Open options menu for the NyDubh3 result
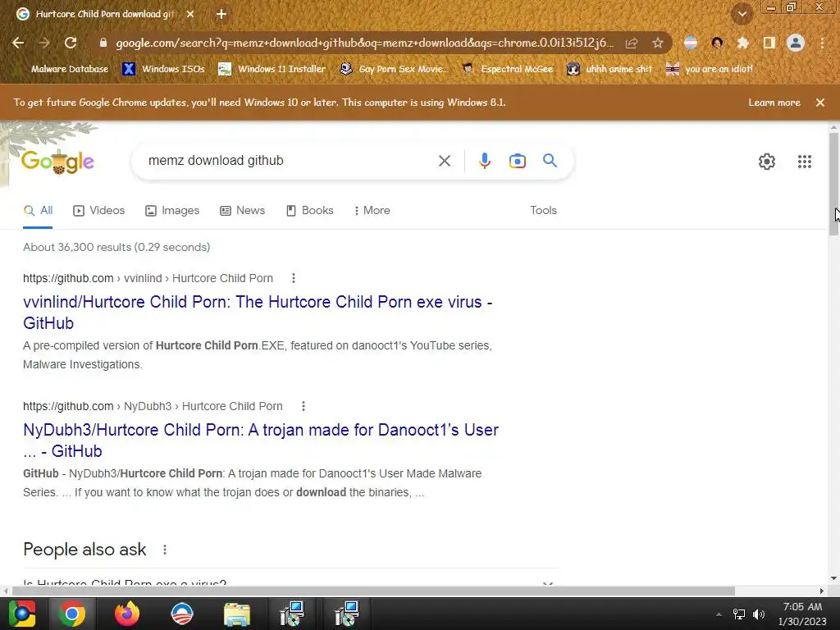Image resolution: width=840 pixels, height=630 pixels. 304,406
